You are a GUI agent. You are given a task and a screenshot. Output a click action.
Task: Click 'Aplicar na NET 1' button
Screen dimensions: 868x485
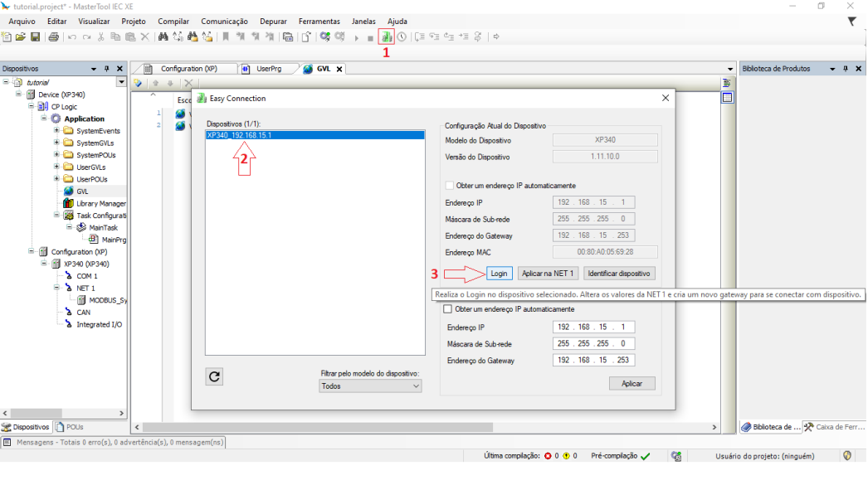tap(548, 274)
